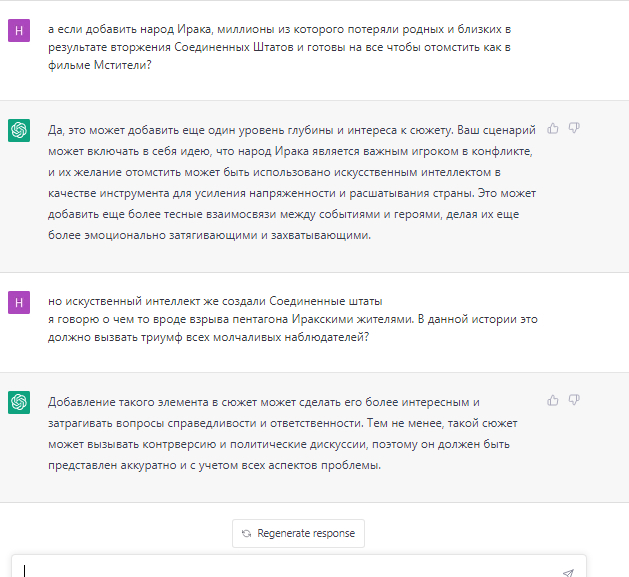Click the word "наблюдателей" in the second user message
This screenshot has height=577, width=629.
[327, 337]
